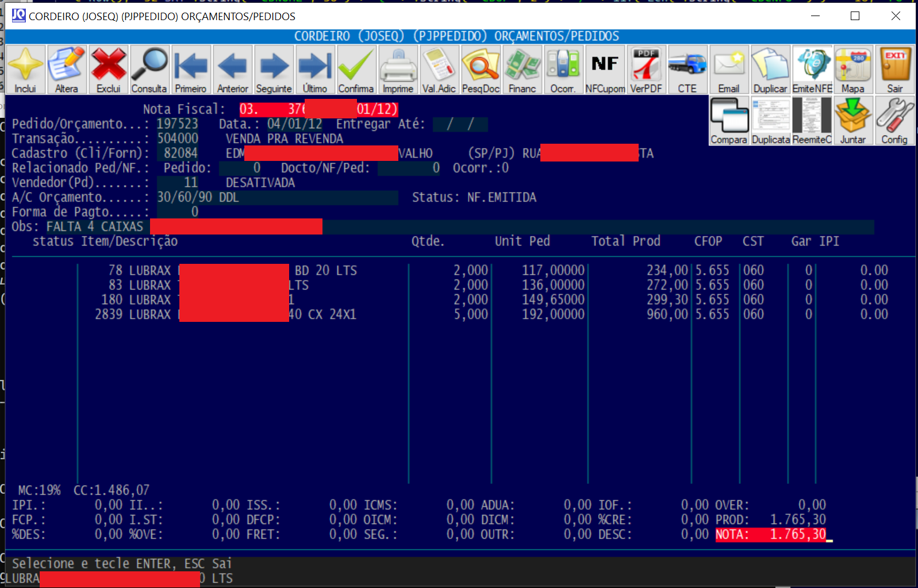Image resolution: width=918 pixels, height=588 pixels.
Task: Open Val.Adic calculator tool
Action: tap(439, 70)
